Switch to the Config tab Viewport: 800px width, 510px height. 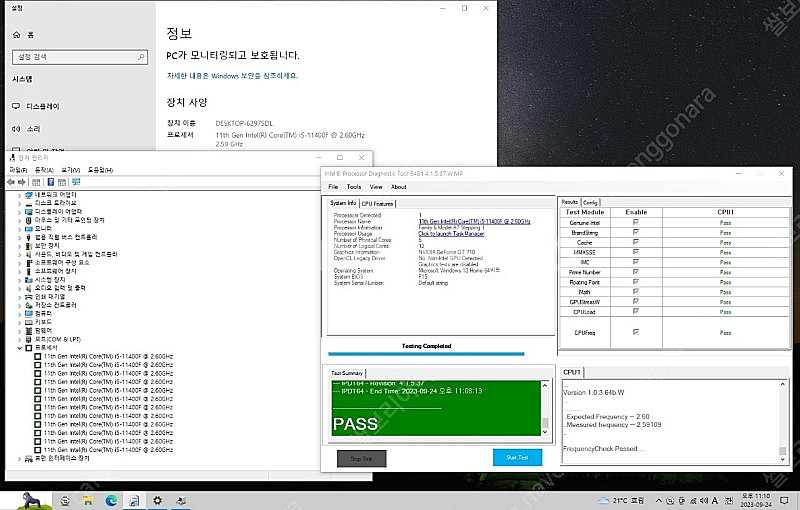(x=590, y=202)
